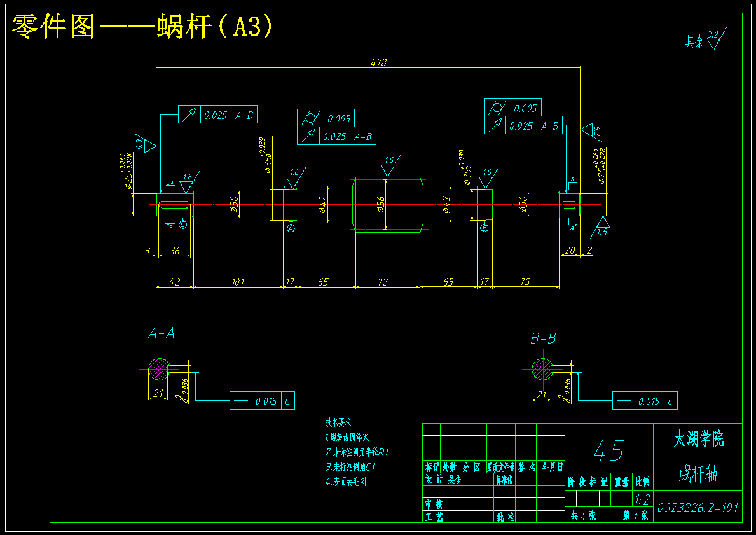Select the overall length dimension 478
The image size is (756, 535).
coord(378,62)
